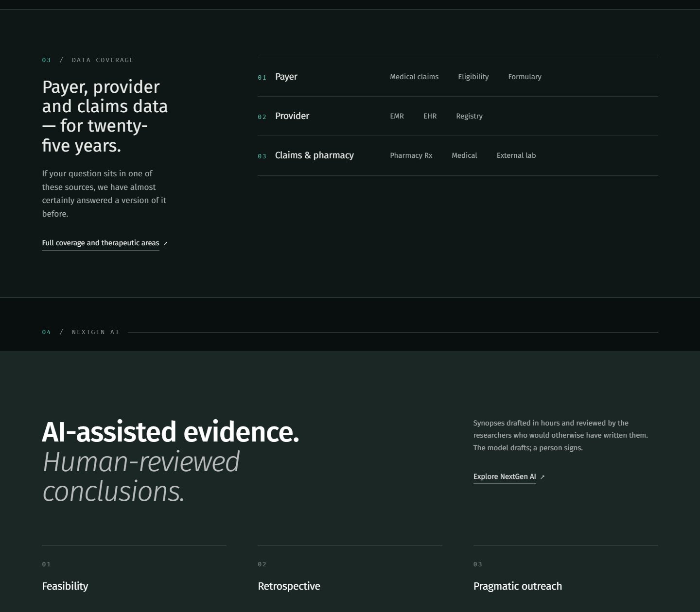This screenshot has height=612, width=700.
Task: Open Full coverage and therapeutic areas link
Action: (x=101, y=243)
